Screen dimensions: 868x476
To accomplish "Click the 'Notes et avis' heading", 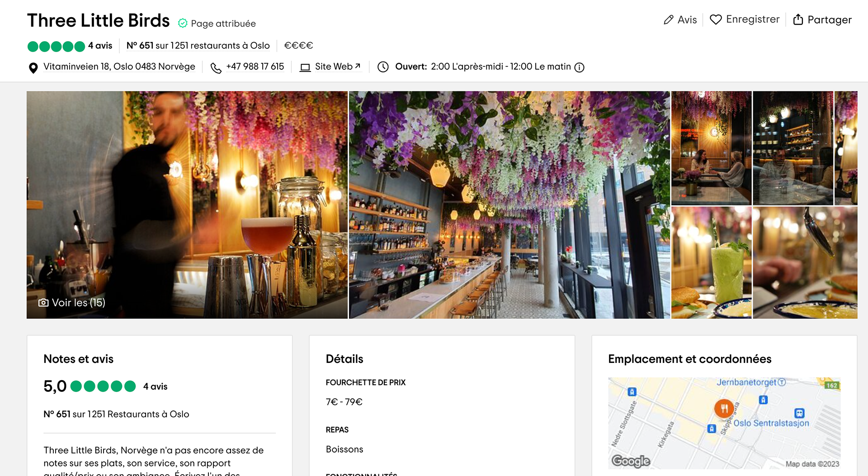I will (x=79, y=359).
